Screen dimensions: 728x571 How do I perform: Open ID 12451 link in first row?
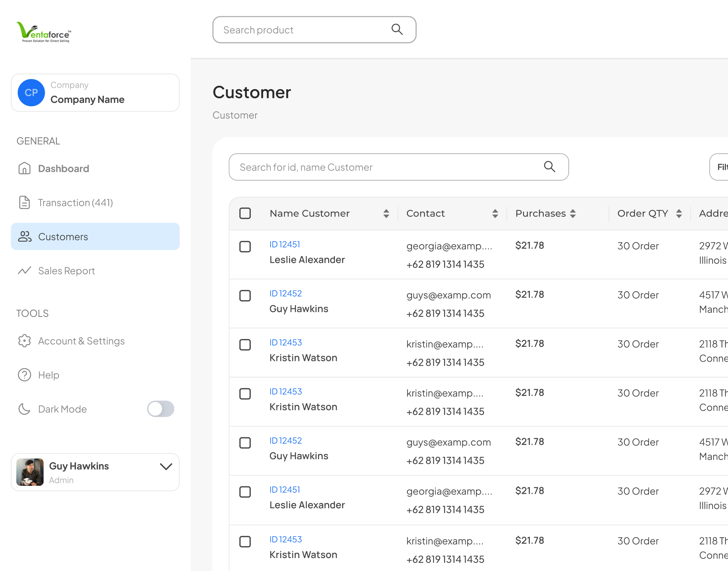285,244
